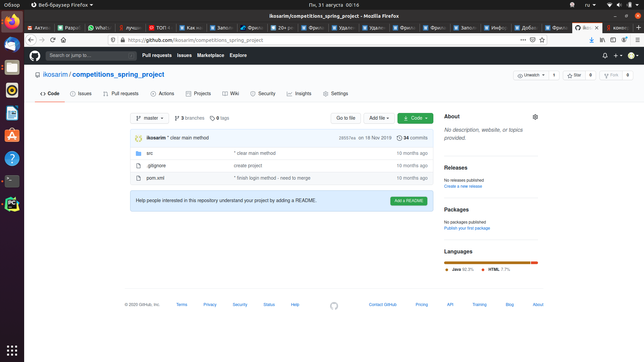Switch to the Actions tab
This screenshot has width=644, height=362.
pyautogui.click(x=162, y=94)
